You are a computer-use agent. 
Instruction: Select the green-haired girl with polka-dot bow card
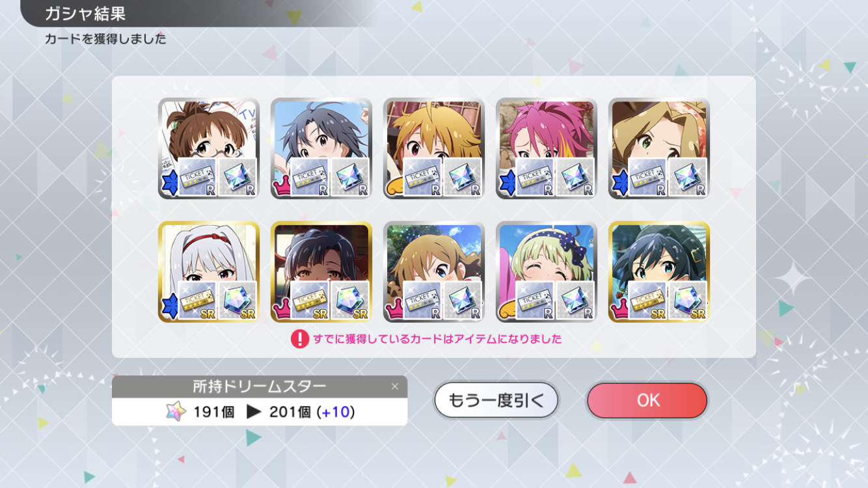coord(547,271)
